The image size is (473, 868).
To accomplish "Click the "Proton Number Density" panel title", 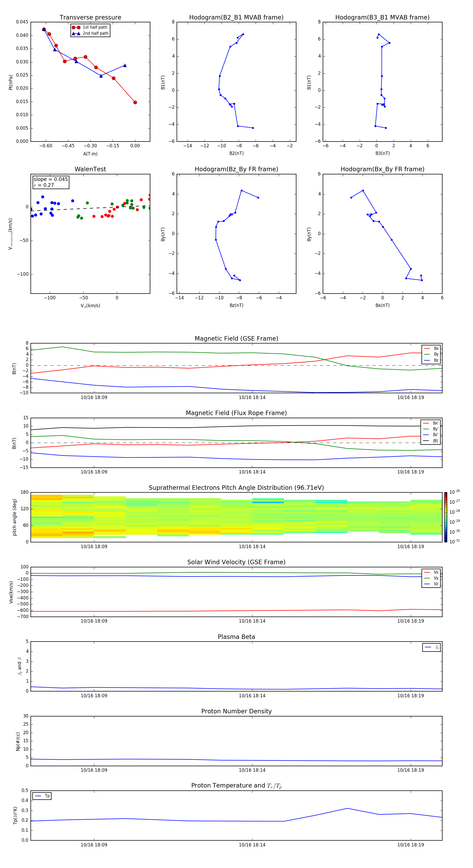I will point(236,712).
